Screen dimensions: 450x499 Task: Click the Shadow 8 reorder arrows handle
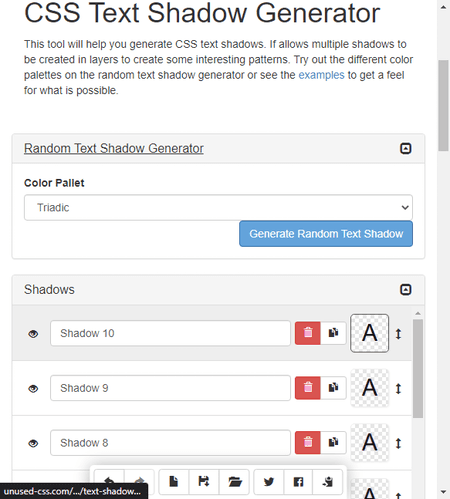click(x=398, y=443)
